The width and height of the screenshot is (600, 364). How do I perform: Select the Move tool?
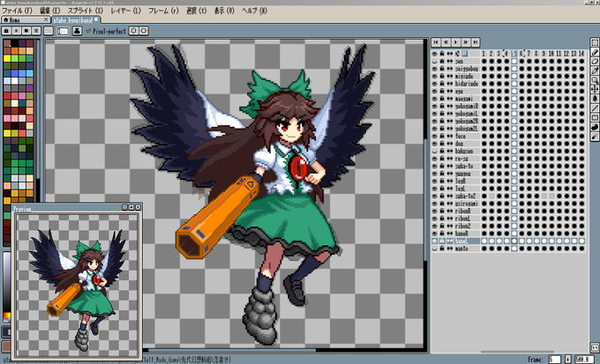(x=595, y=89)
